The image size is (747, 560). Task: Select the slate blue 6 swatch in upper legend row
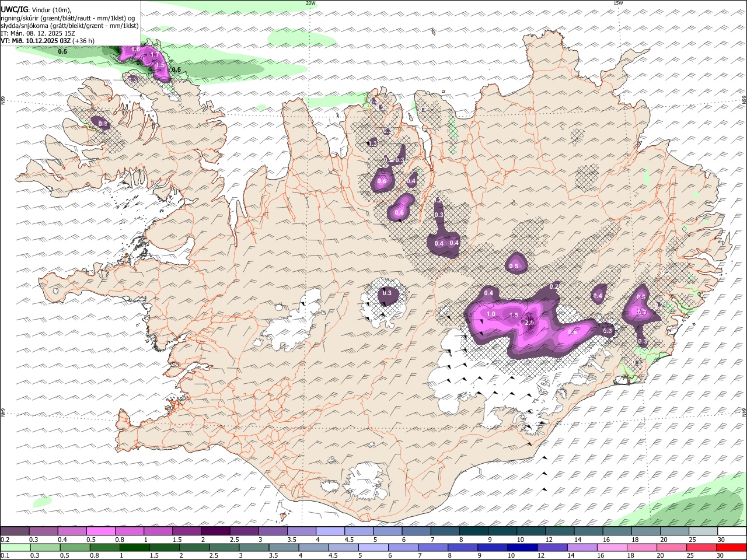(417, 531)
